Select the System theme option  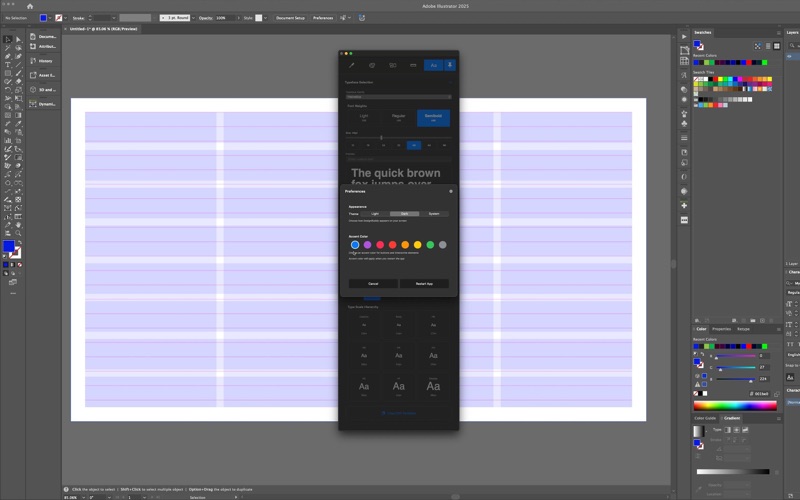(x=434, y=214)
